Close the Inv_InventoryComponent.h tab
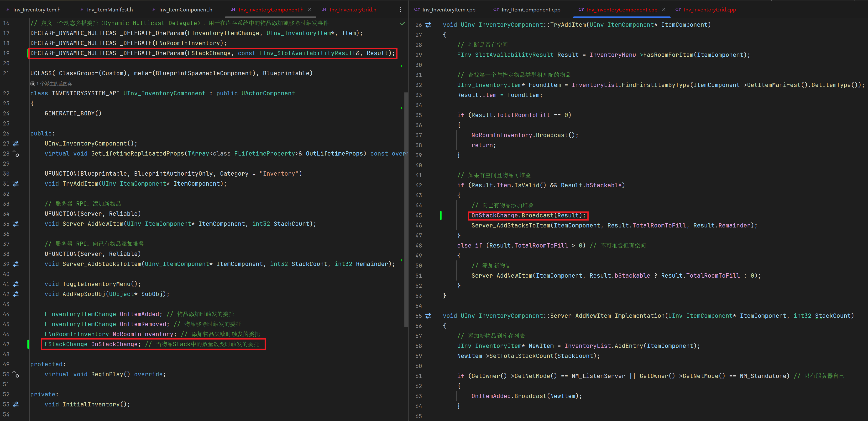The image size is (868, 421). point(310,10)
